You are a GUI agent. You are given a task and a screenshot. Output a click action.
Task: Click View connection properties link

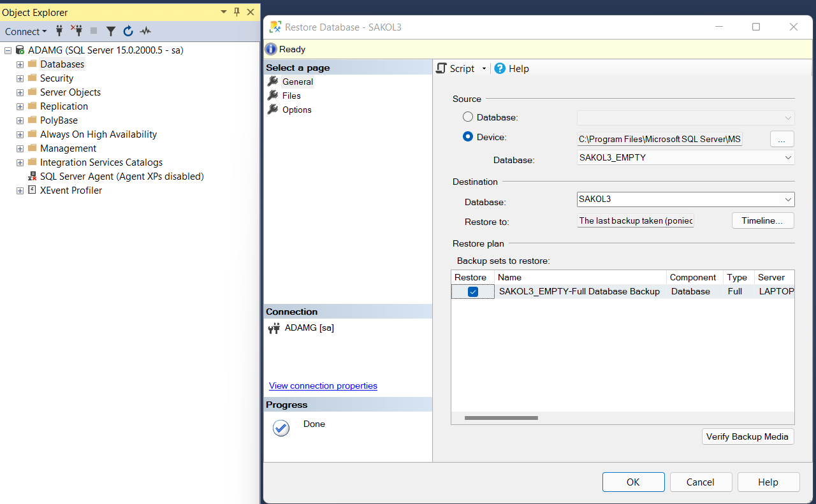(323, 385)
